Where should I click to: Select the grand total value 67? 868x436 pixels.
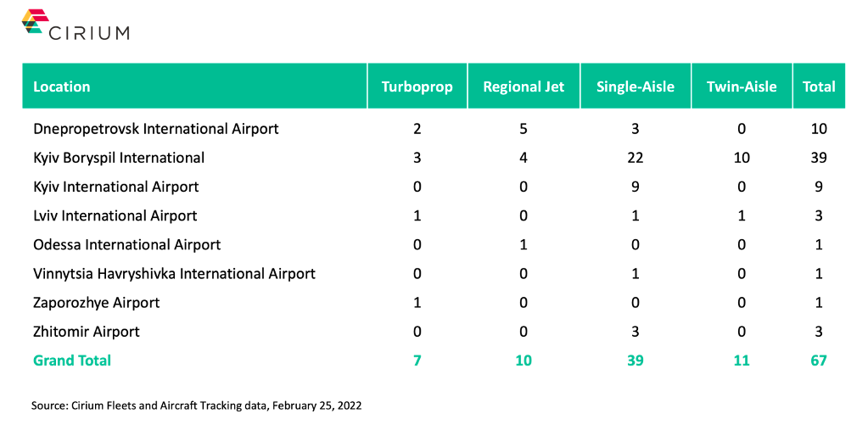(819, 361)
